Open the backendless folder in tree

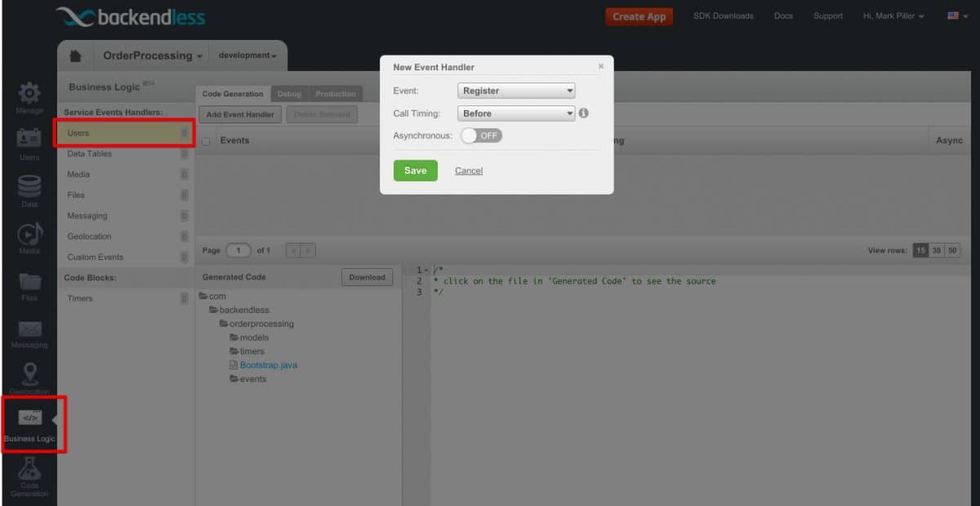click(239, 310)
